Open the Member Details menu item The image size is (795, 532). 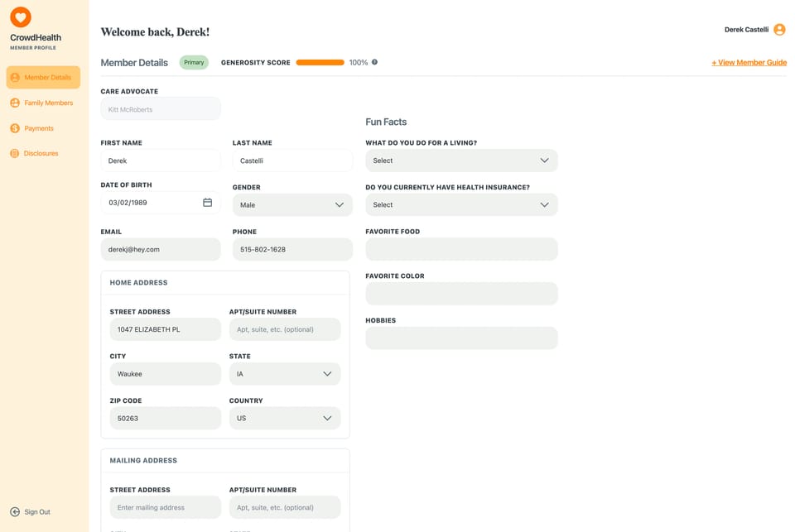click(x=43, y=78)
